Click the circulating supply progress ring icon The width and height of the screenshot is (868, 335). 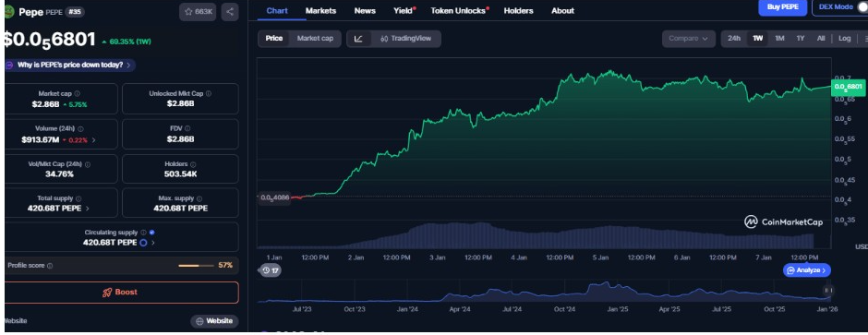pos(143,243)
